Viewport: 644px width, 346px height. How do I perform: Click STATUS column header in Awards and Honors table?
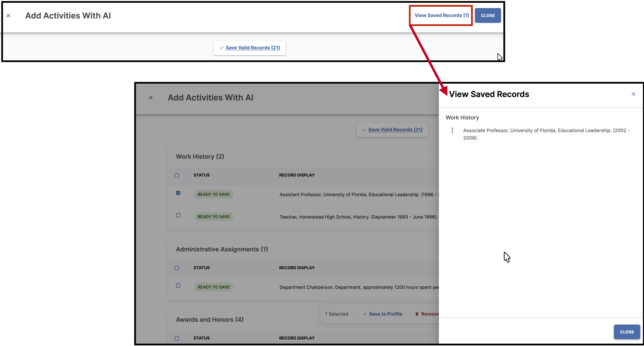(201, 338)
